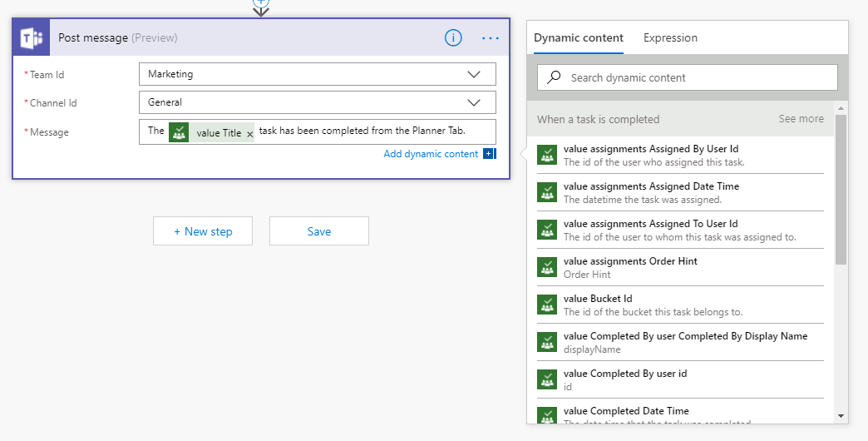The height and width of the screenshot is (441, 868).
Task: Click the When a task is completed header
Action: [x=598, y=119]
